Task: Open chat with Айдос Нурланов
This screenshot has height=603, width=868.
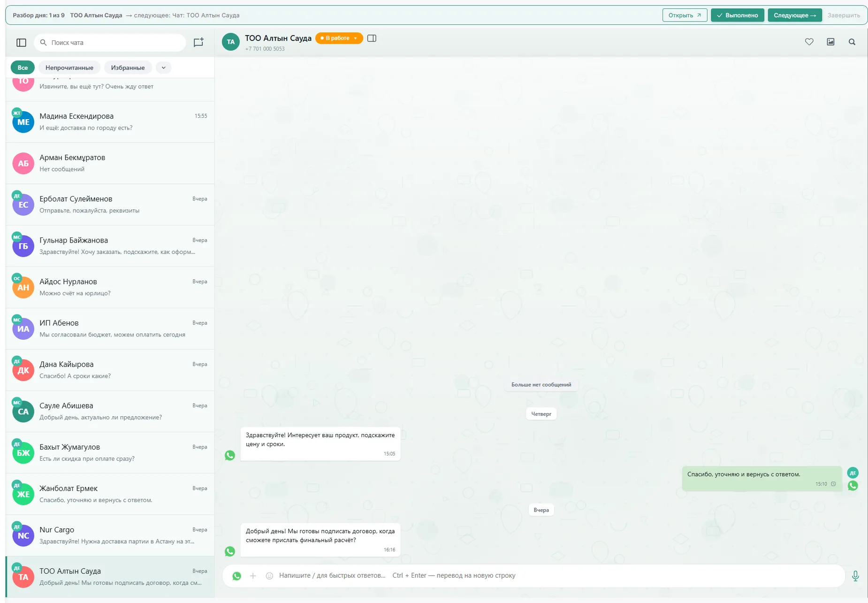Action: [110, 287]
